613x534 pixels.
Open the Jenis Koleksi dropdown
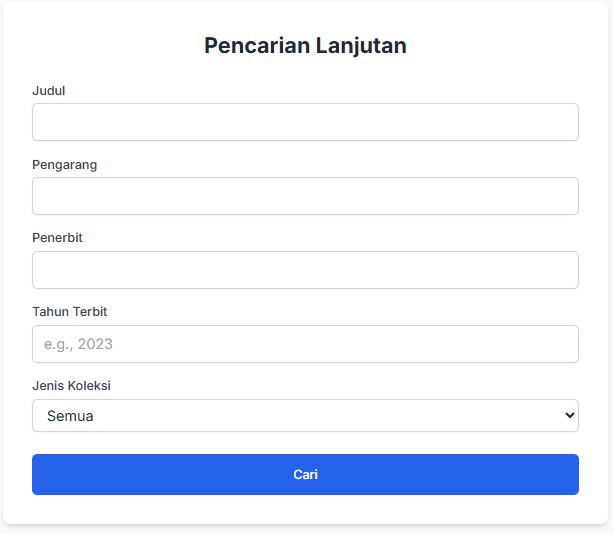305,415
